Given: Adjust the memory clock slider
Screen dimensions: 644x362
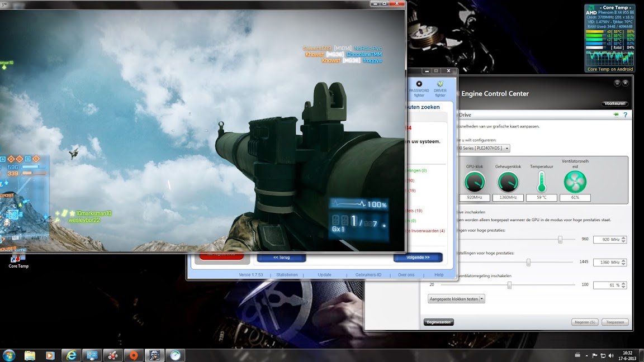Looking at the screenshot, I should (529, 262).
